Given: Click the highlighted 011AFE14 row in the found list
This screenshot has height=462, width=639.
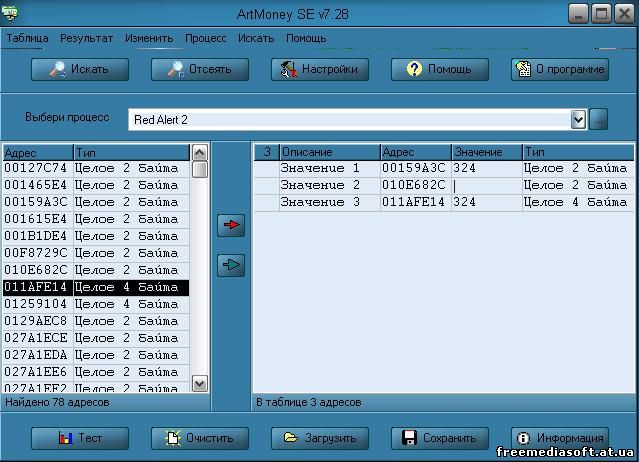Looking at the screenshot, I should click(x=96, y=287).
